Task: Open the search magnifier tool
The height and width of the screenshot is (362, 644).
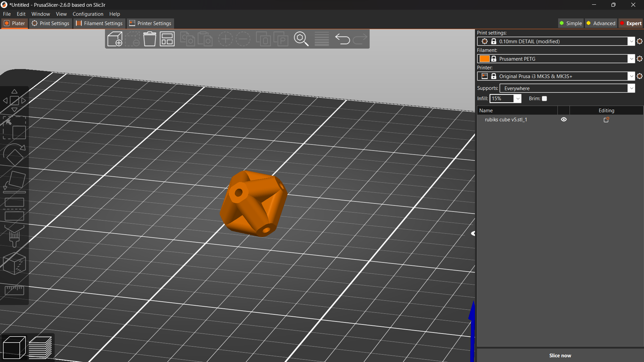Action: point(301,39)
